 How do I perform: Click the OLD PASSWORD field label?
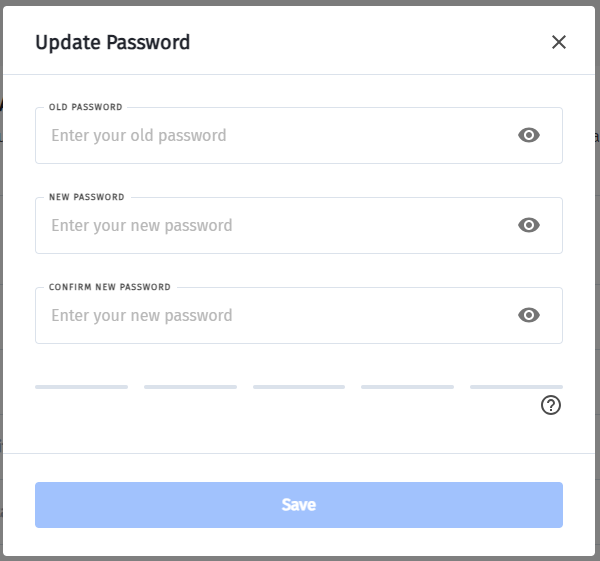point(85,107)
